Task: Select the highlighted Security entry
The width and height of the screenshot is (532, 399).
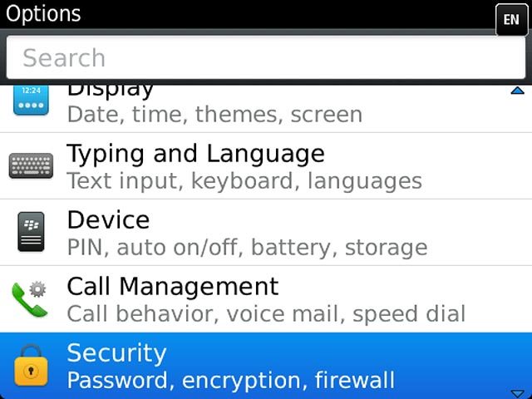Action: (266, 366)
